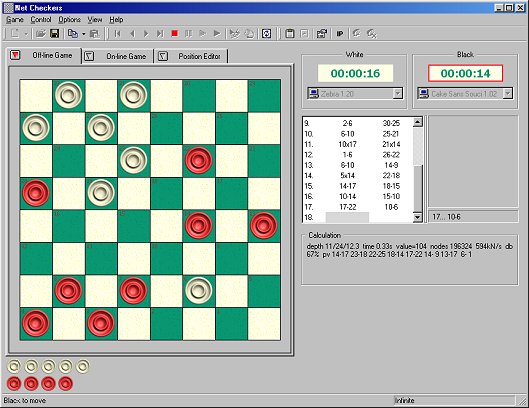Click the clipboard notation icon in toolbar
Image resolution: width=529 pixels, height=408 pixels.
tap(289, 33)
